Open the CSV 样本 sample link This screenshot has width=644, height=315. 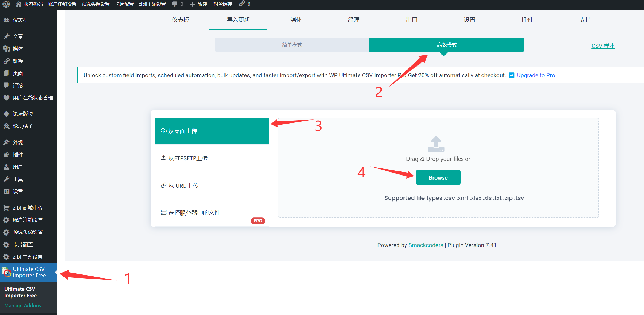coord(603,46)
